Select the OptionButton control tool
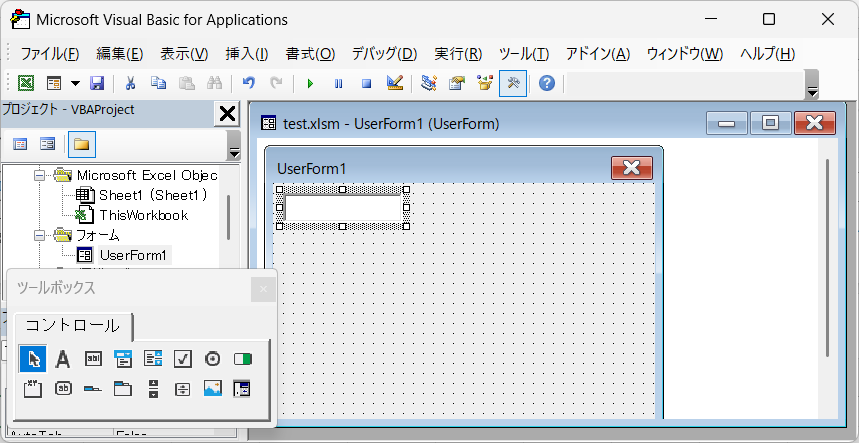859x443 pixels. [x=212, y=359]
